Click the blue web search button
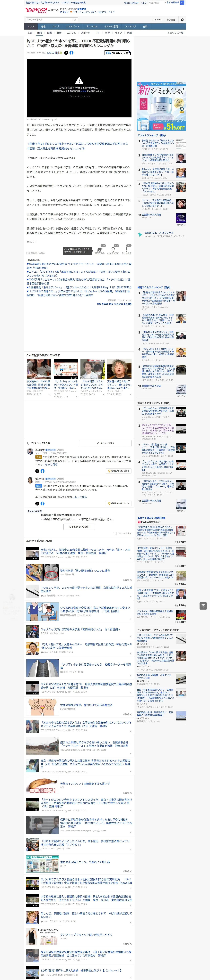 [182, 3]
